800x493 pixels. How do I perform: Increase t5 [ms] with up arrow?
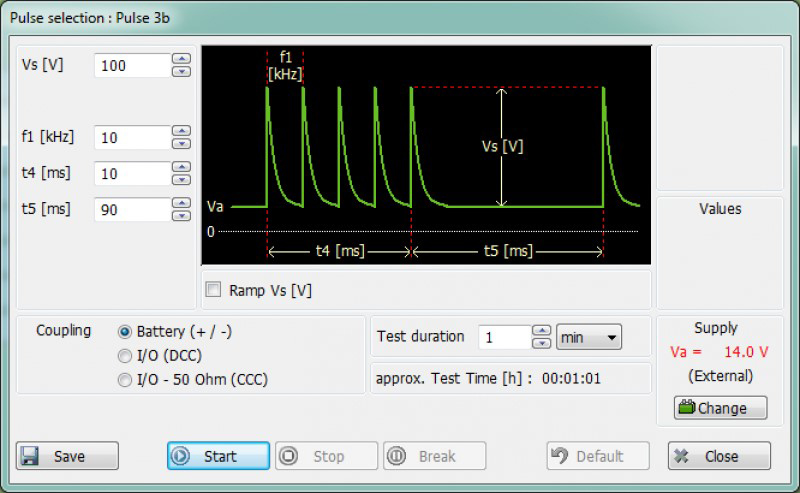point(182,204)
